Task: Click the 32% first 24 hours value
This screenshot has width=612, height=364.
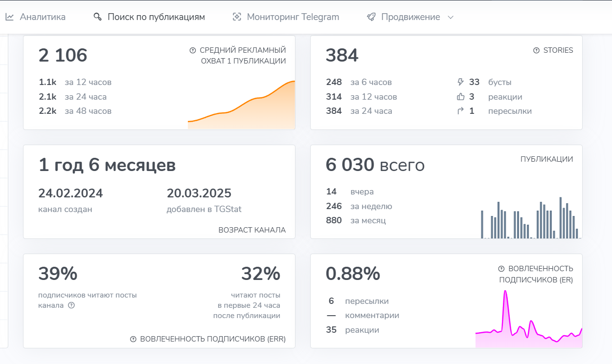Action: [x=261, y=274]
